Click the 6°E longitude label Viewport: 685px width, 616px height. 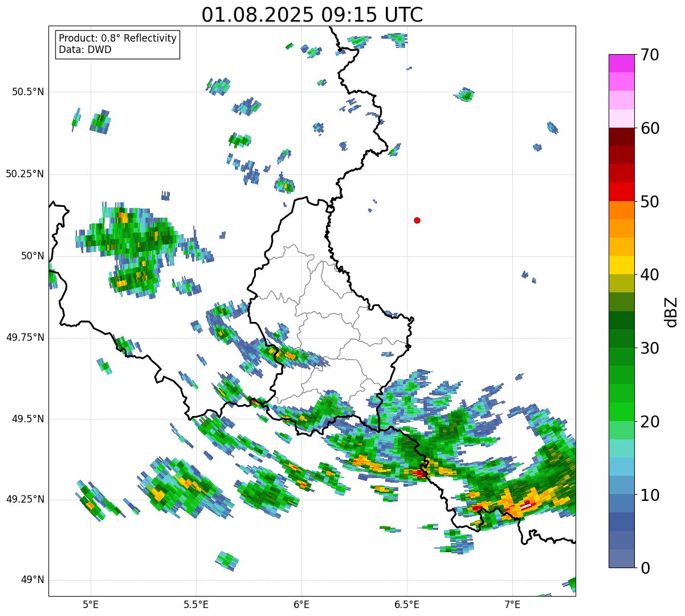(301, 604)
